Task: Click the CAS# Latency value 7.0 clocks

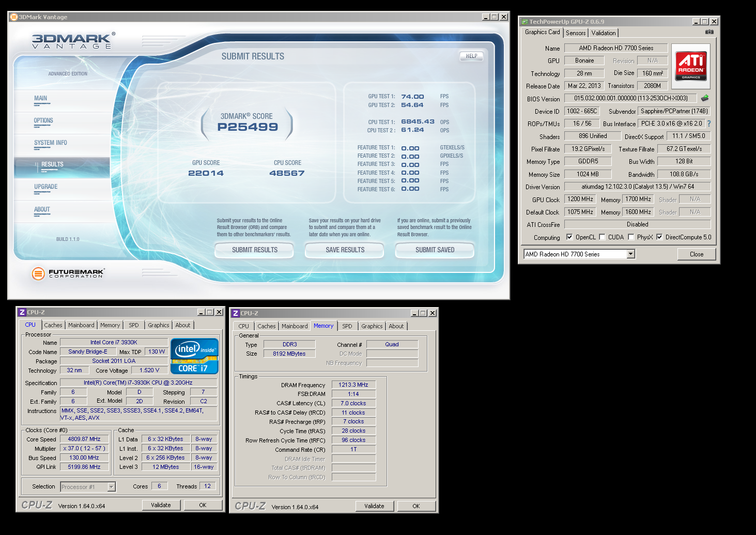Action: coord(353,403)
